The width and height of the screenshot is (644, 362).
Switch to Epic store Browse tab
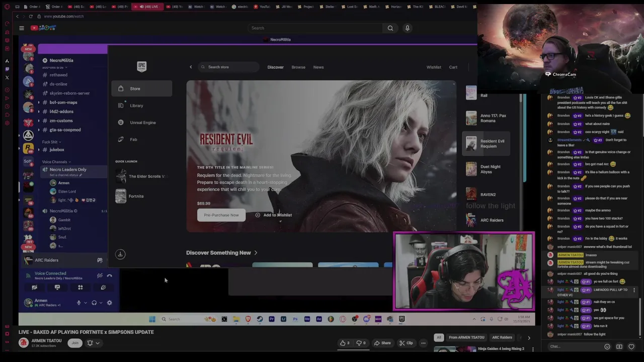(x=298, y=67)
